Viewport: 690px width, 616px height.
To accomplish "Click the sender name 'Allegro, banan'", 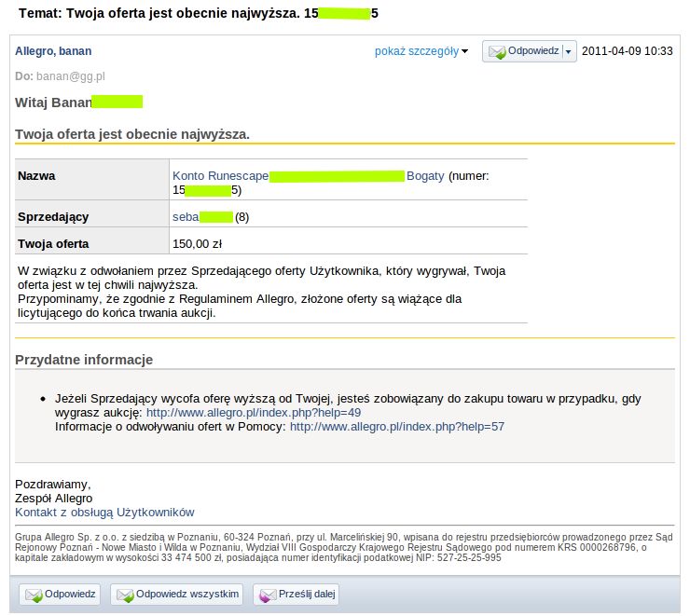I will 53,51.
